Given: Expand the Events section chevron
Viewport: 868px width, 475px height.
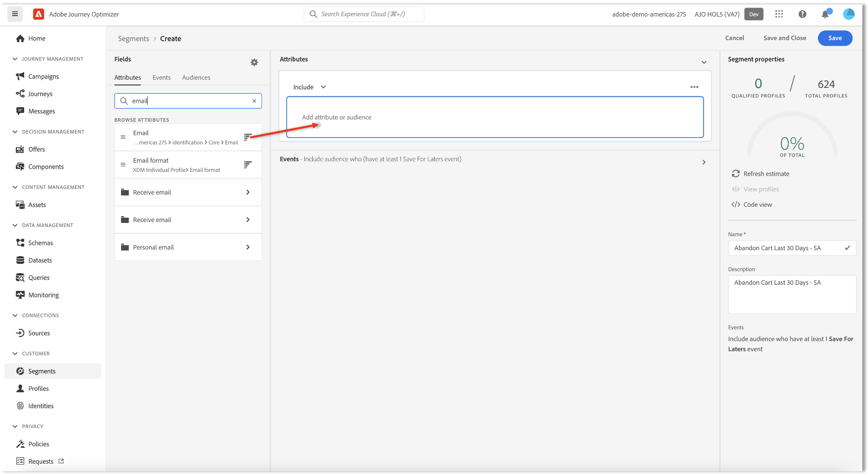Looking at the screenshot, I should pyautogui.click(x=704, y=162).
